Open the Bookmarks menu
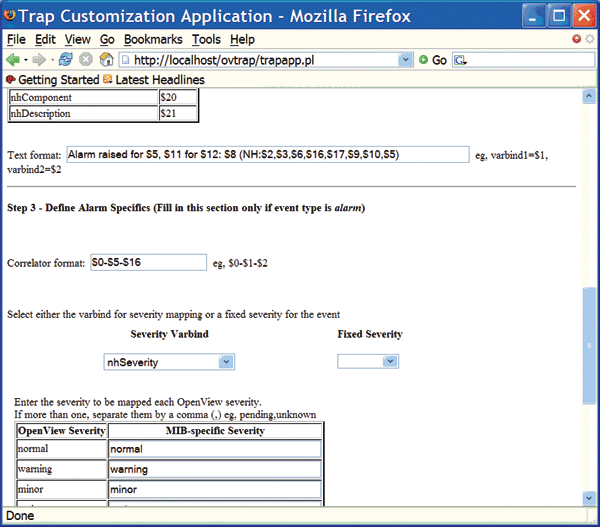The image size is (600, 527). (154, 39)
